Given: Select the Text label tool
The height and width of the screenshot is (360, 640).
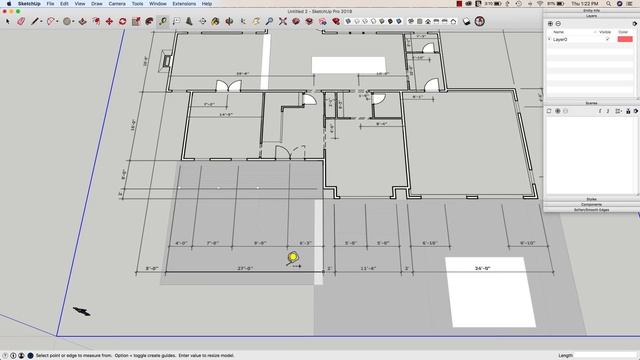Looking at the screenshot, I should coord(176,21).
